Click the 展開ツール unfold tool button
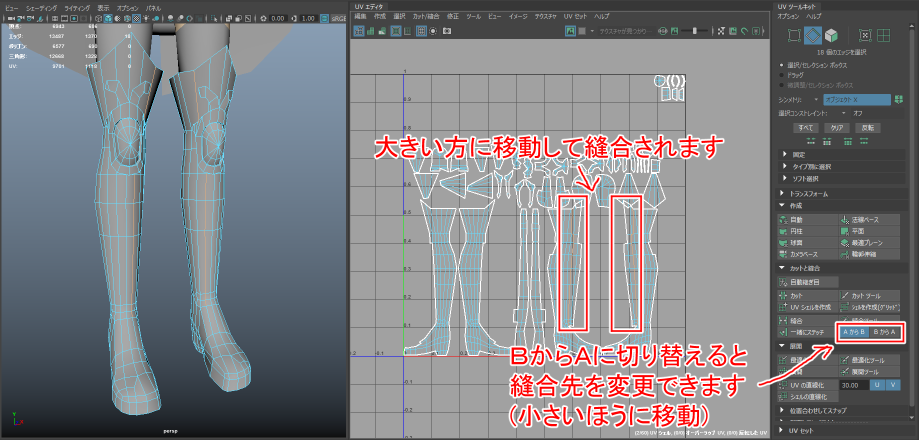Screen dimensions: 919x440 (869, 371)
